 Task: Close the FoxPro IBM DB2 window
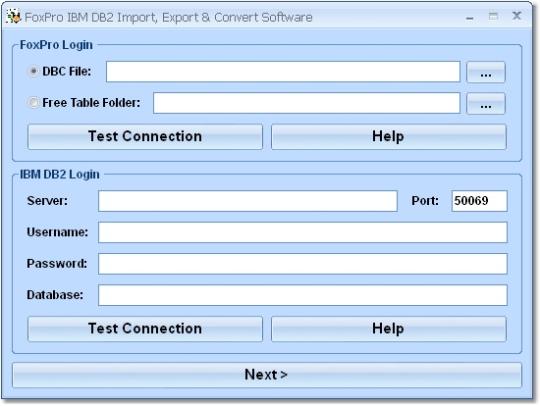(x=517, y=16)
